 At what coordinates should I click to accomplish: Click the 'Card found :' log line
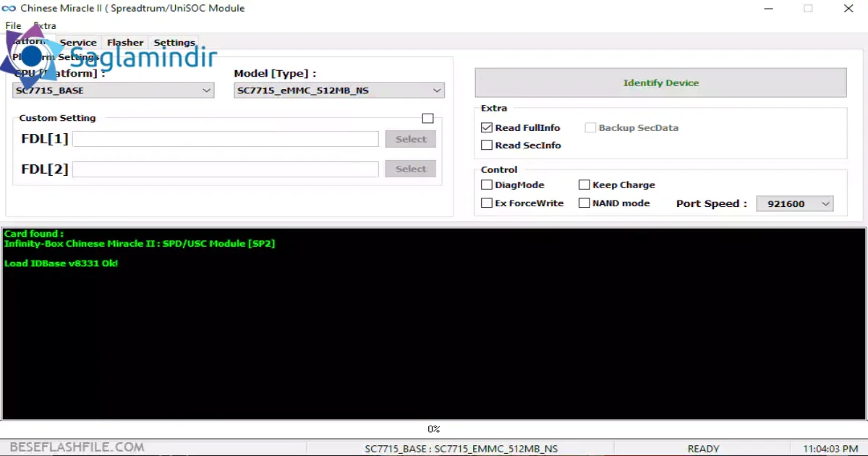(34, 234)
